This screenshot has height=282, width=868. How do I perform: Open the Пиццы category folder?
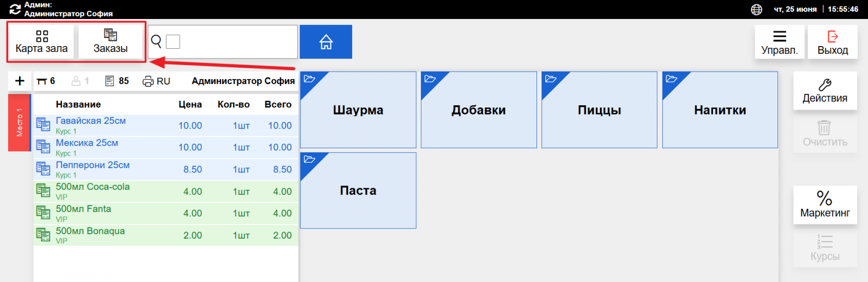599,110
